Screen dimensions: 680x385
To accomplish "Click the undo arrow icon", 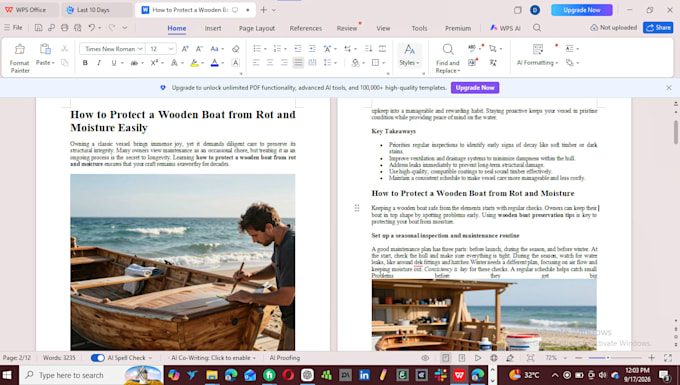I will (92, 28).
